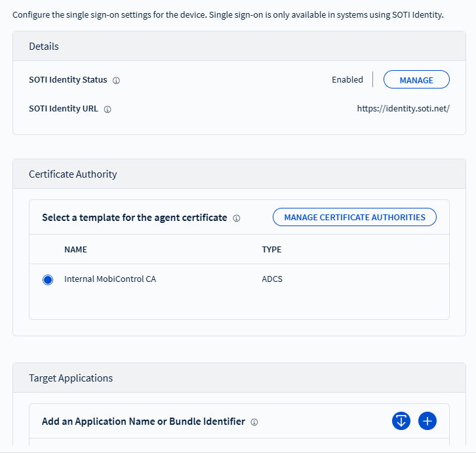This screenshot has width=476, height=453.
Task: Click info icon beside SOTI Identity Status
Action: tap(116, 81)
